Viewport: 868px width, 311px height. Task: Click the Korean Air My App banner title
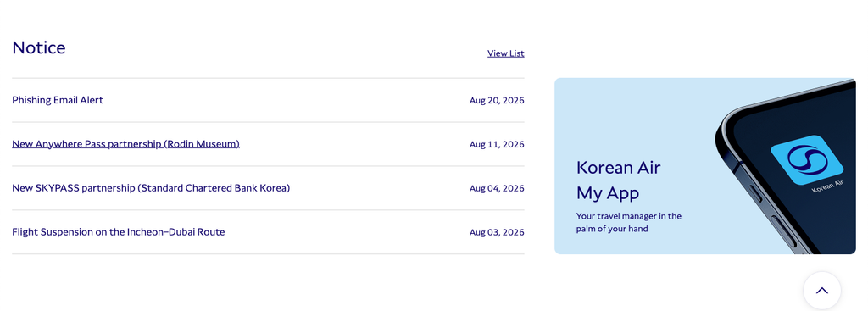618,180
